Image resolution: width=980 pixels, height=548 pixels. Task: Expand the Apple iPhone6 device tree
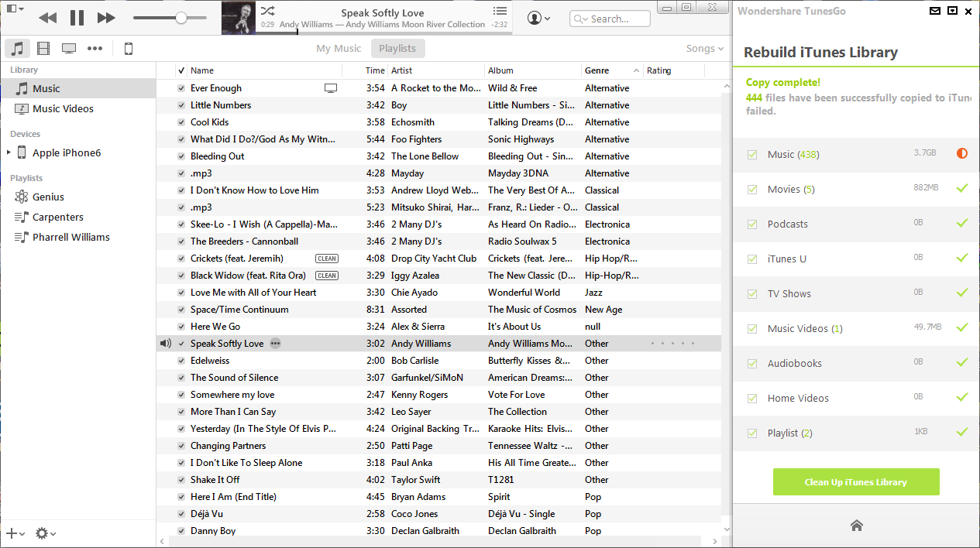[9, 152]
